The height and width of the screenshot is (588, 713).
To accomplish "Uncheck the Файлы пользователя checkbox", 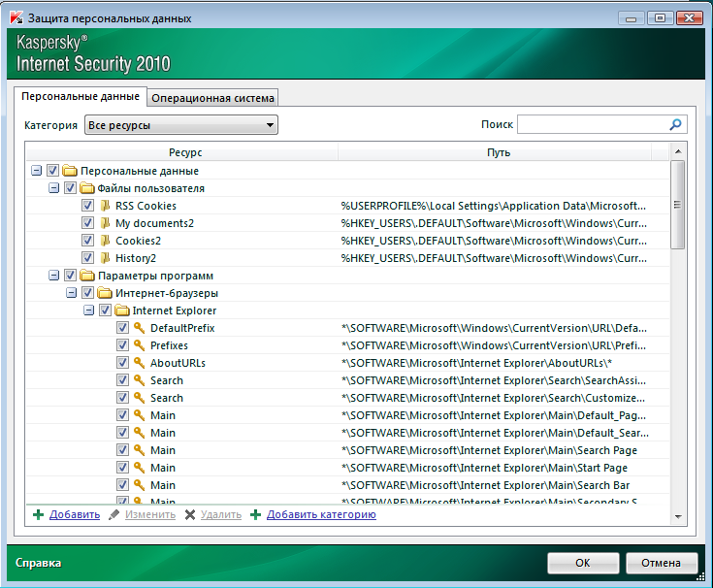I will [x=70, y=188].
